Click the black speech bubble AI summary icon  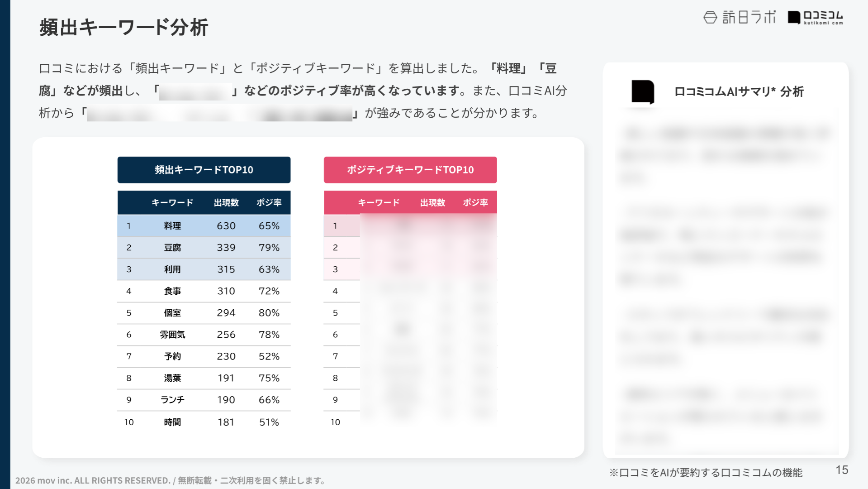coord(643,91)
